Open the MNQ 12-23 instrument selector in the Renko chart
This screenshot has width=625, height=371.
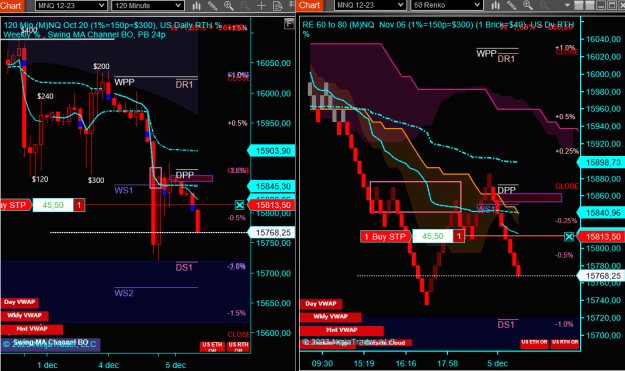click(x=370, y=6)
